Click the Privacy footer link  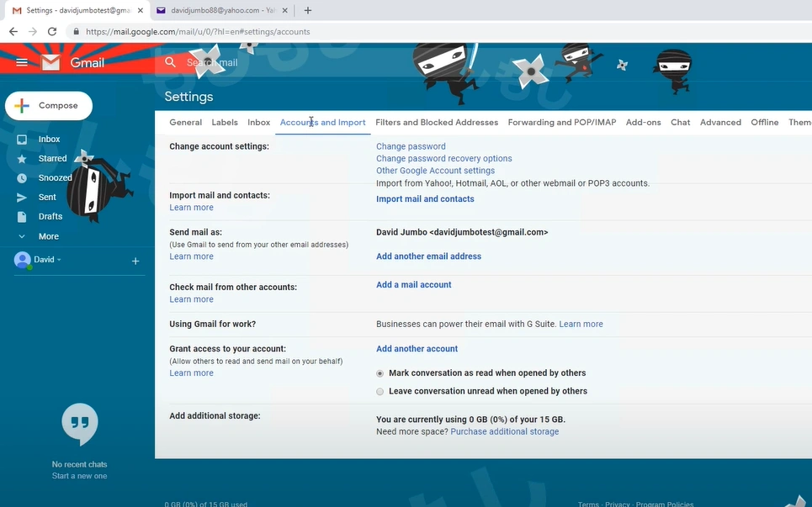point(618,504)
